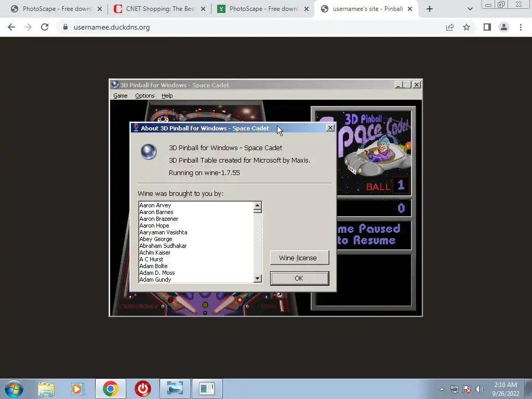Share this page icon
532x399 pixels.
tap(450, 27)
